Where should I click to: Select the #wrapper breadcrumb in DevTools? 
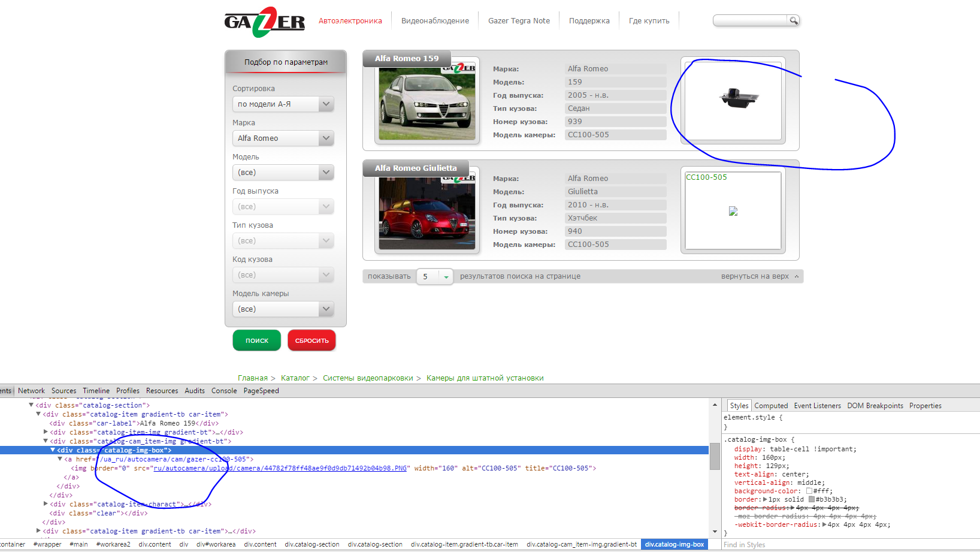(x=47, y=545)
